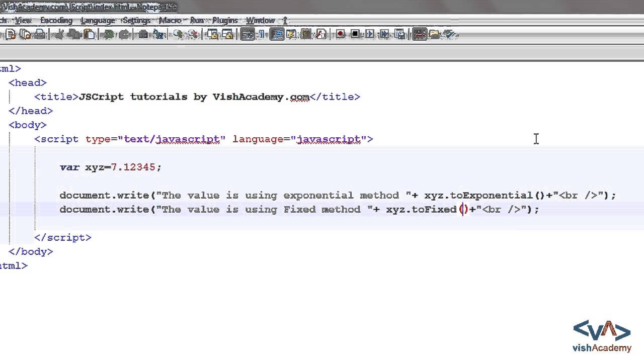Copy selection using the Copy toolbar icon
This screenshot has height=362, width=644.
[74, 34]
